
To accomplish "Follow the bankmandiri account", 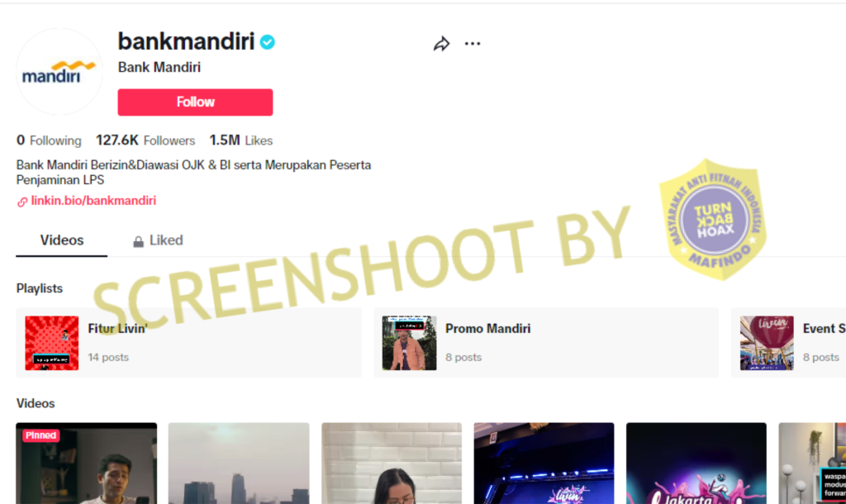I will pyautogui.click(x=195, y=102).
